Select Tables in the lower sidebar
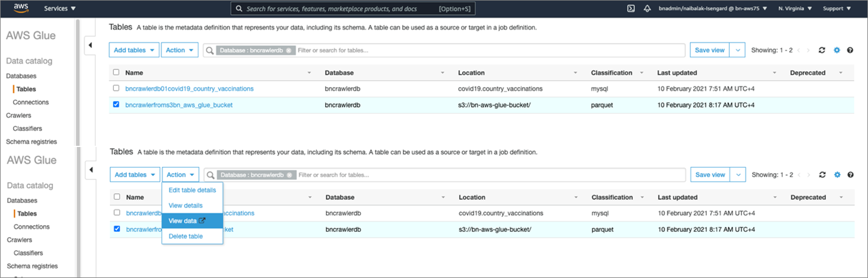The width and height of the screenshot is (868, 278). point(27,213)
